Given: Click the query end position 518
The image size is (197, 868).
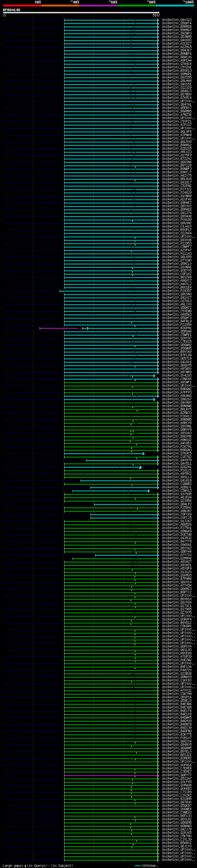Looking at the screenshot, I should (x=155, y=15).
